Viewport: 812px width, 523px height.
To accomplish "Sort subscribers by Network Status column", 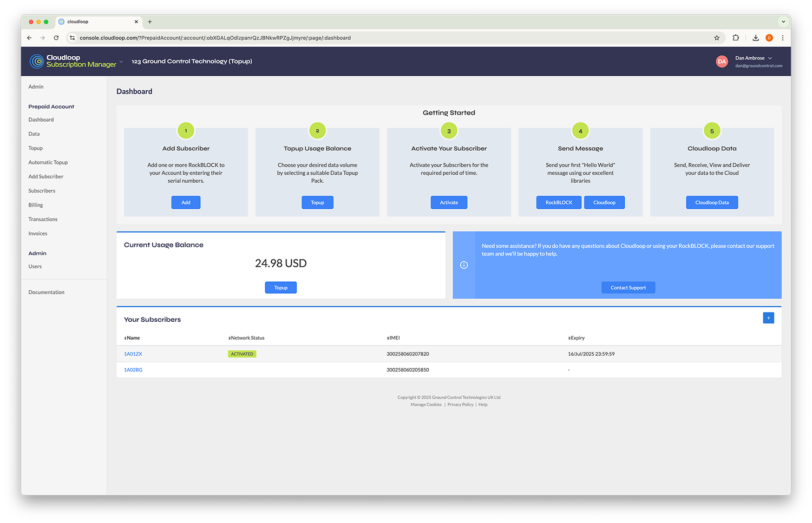I will pyautogui.click(x=246, y=338).
